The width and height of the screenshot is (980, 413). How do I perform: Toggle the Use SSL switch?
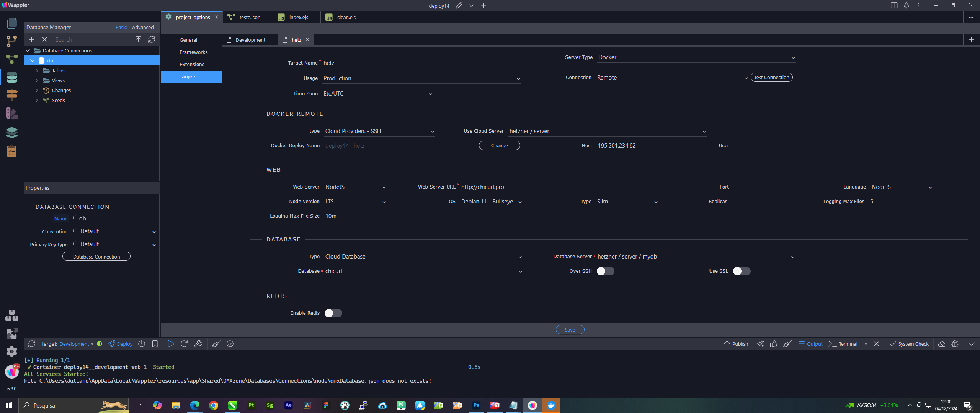click(x=742, y=271)
